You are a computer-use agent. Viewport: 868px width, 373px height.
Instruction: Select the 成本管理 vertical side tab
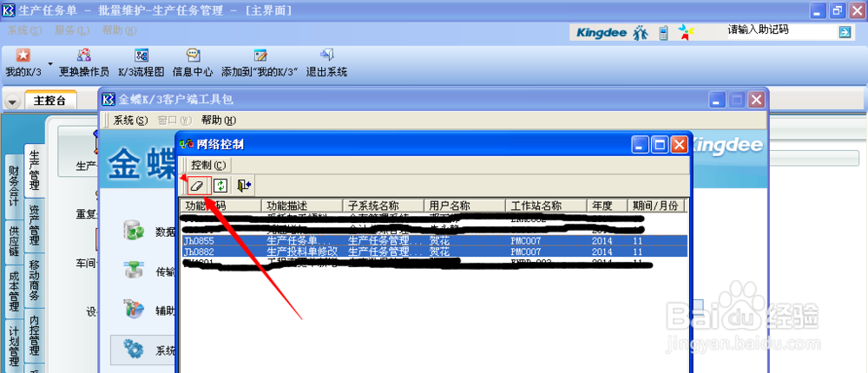(x=15, y=291)
